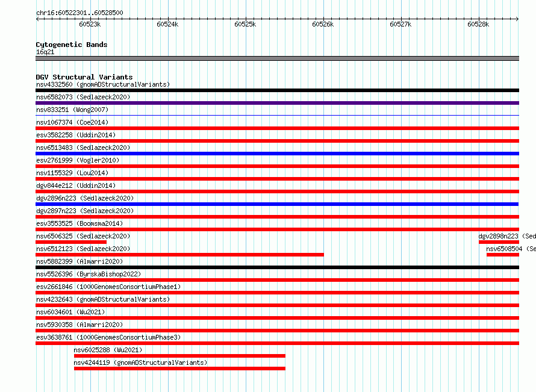Screen dimensions: 536x392
Task: Open variant label nsv6513483 (Sedlazeck2020)
Action: (83, 148)
